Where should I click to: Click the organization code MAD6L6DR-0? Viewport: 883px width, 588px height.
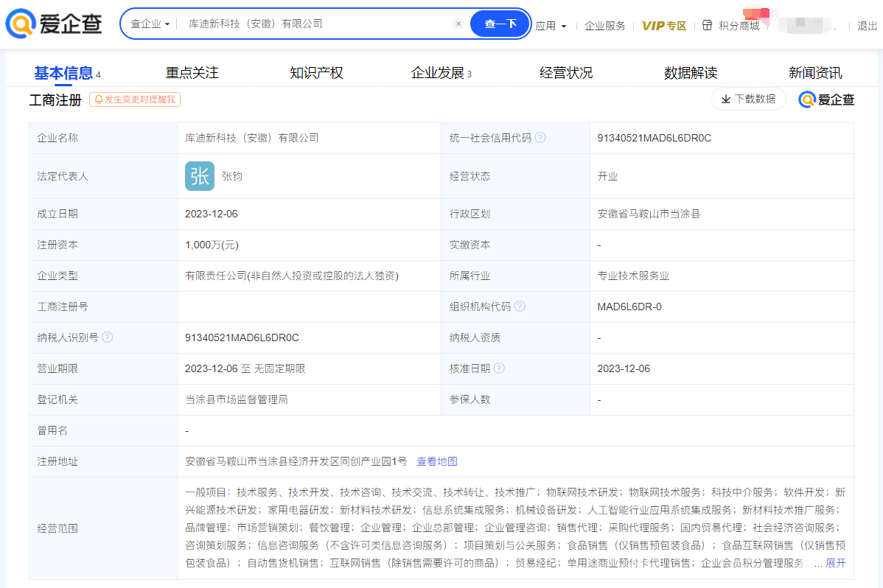click(x=629, y=307)
